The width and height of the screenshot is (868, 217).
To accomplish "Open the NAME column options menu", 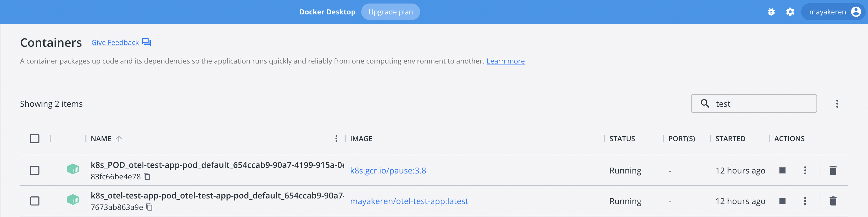I will pyautogui.click(x=336, y=138).
